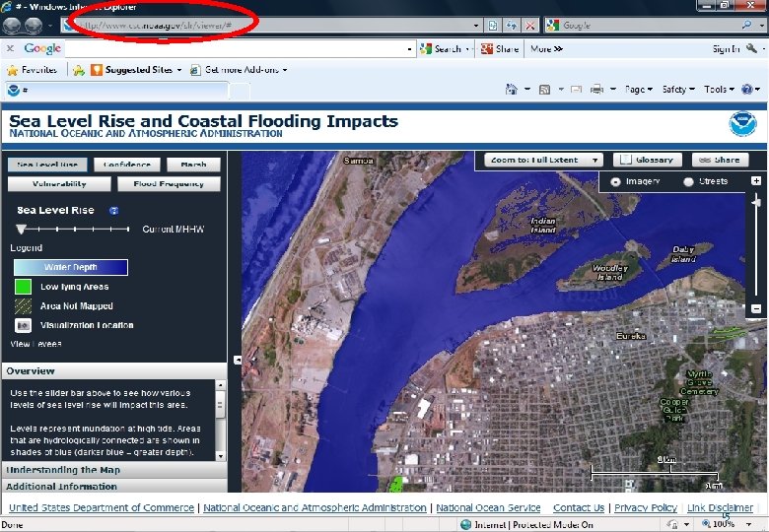Viewport: 769px width, 532px height.
Task: Click the new blank tab button
Action: [x=240, y=91]
